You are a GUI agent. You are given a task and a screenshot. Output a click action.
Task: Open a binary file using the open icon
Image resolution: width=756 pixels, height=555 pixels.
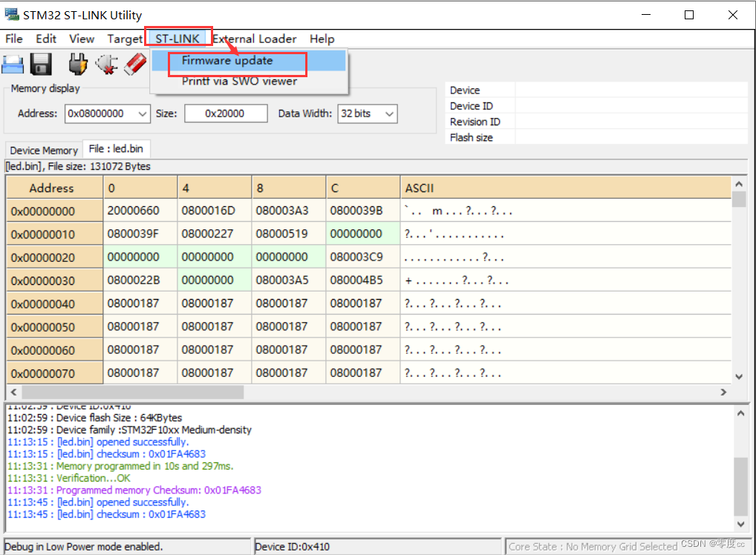(13, 65)
